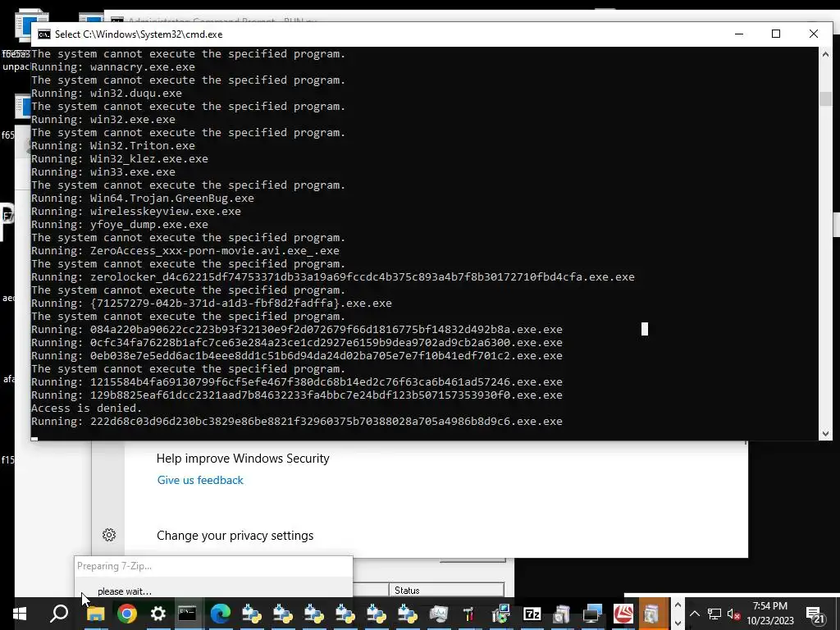Open the notification center with 21 alerts
Image resolution: width=840 pixels, height=630 pixels.
(x=816, y=614)
